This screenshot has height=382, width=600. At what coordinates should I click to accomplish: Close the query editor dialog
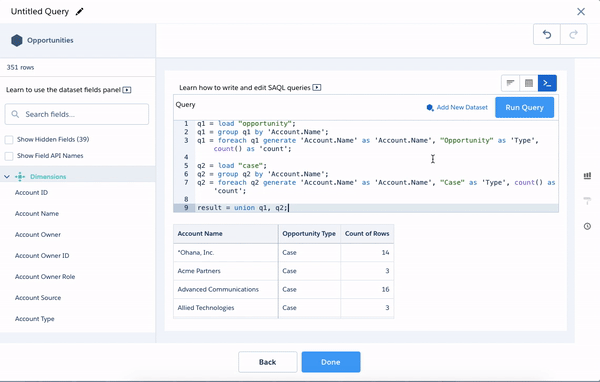coord(581,12)
